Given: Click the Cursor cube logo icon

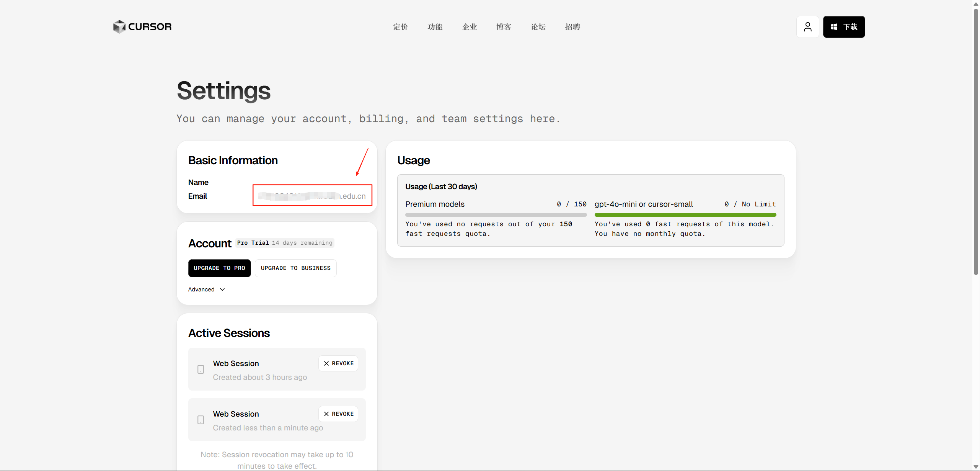Looking at the screenshot, I should [119, 27].
